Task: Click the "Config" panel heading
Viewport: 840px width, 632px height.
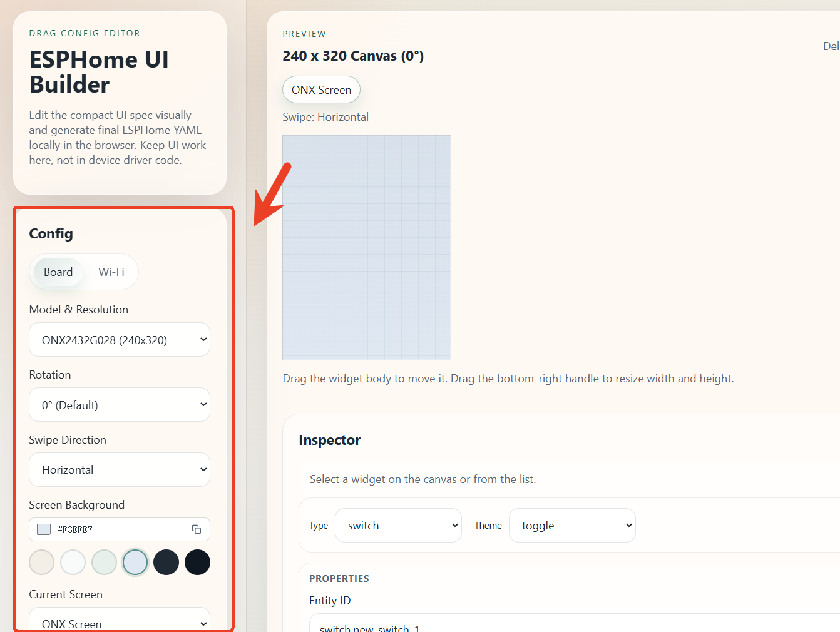Action: (51, 233)
